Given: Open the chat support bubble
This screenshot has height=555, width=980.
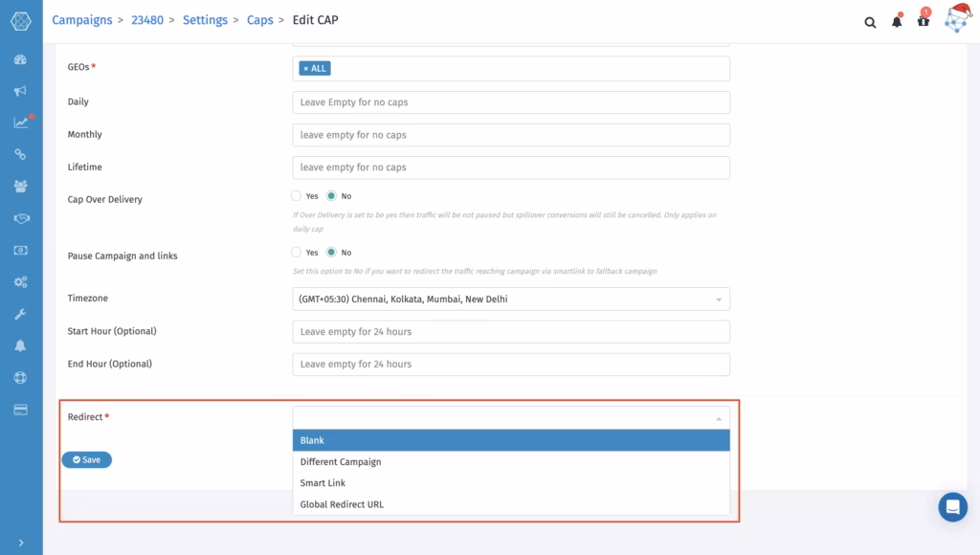Looking at the screenshot, I should (x=952, y=506).
